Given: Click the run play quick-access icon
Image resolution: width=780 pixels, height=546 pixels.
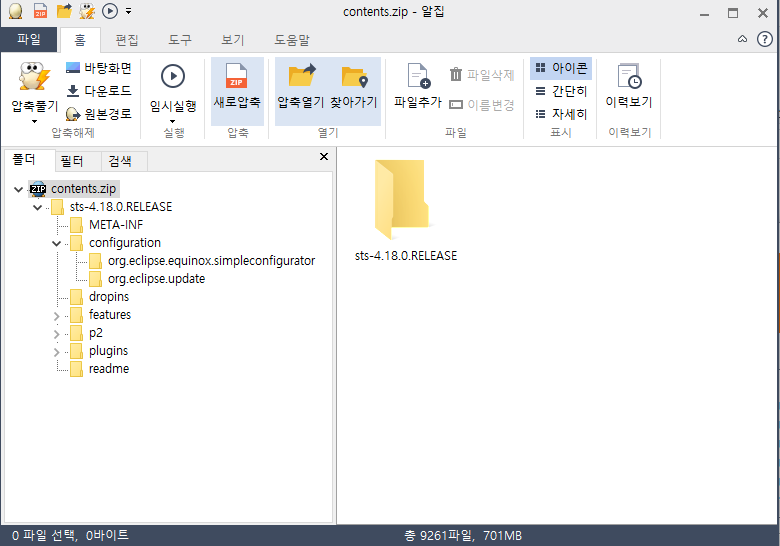Looking at the screenshot, I should pyautogui.click(x=110, y=10).
